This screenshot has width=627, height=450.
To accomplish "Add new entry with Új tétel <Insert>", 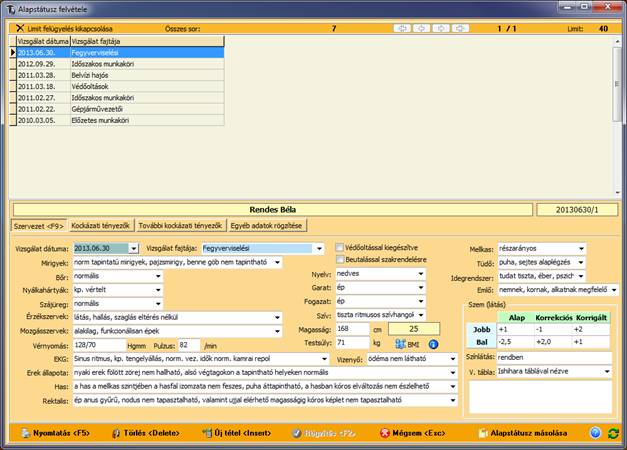I will 237,433.
